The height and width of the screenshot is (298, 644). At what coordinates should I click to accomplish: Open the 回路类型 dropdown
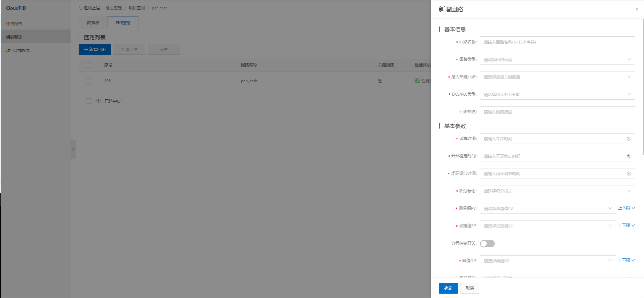tap(557, 59)
